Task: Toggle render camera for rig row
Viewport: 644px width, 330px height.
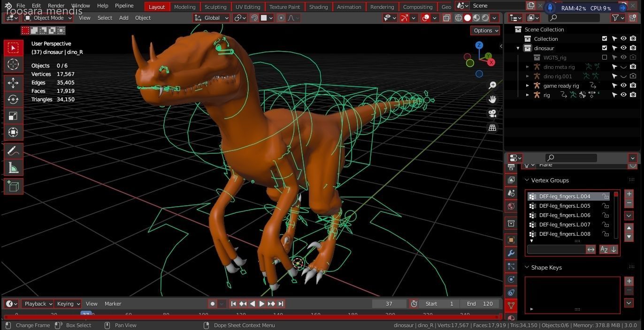Action: click(633, 95)
